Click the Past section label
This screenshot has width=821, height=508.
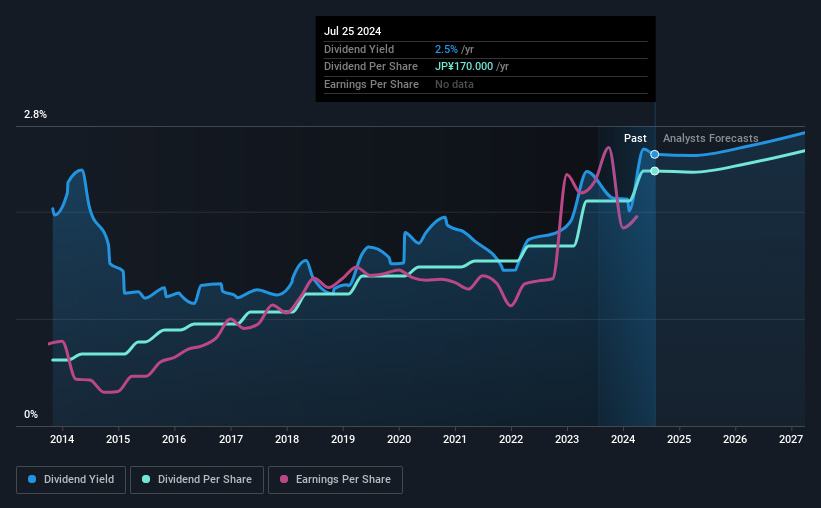[x=635, y=138]
